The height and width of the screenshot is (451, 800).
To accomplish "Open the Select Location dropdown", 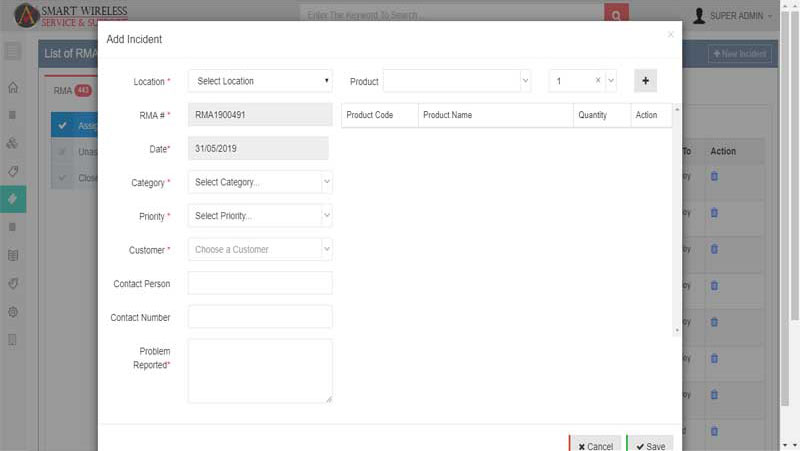I will 260,81.
